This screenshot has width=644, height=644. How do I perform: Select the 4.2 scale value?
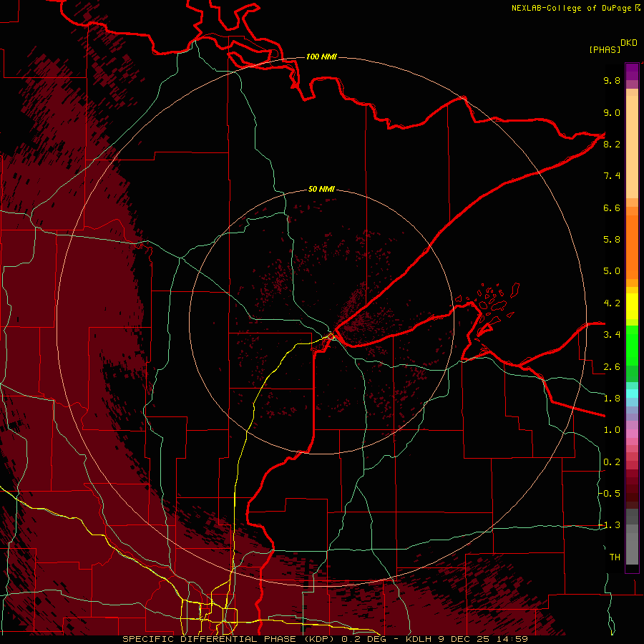612,303
